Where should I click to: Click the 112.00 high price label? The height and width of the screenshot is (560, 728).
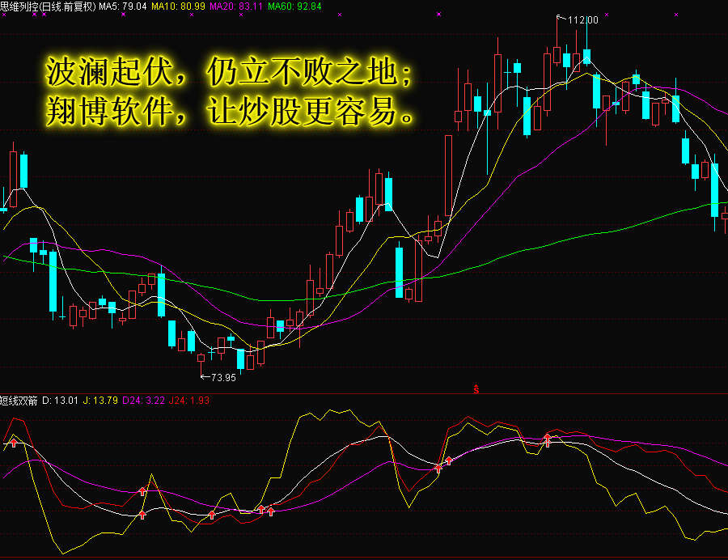(x=582, y=20)
